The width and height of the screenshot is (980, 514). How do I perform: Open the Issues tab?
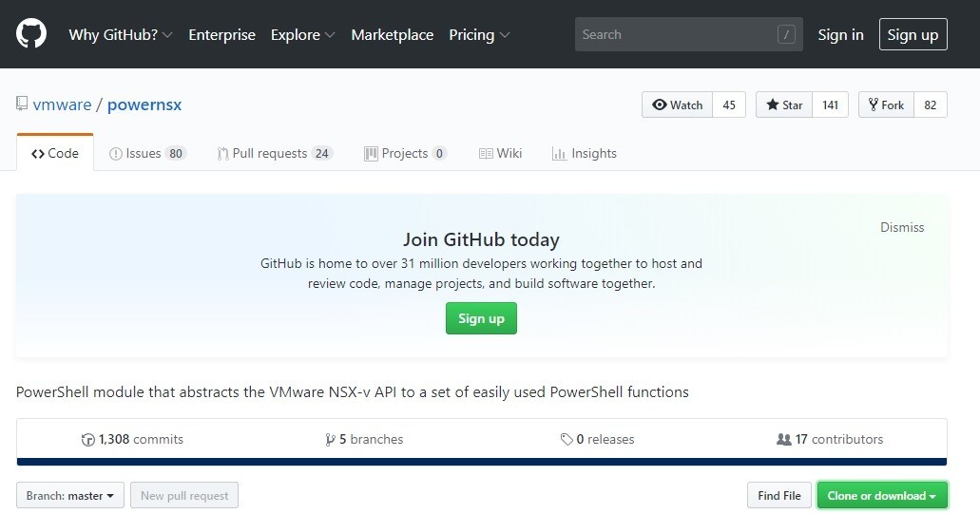[x=147, y=153]
